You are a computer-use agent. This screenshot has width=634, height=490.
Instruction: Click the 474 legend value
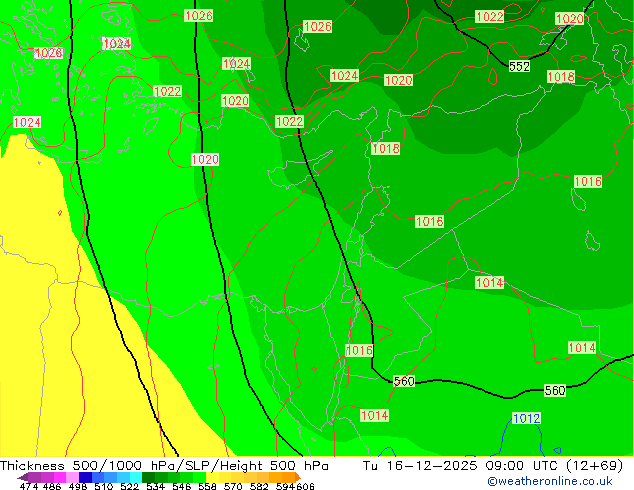[29, 486]
